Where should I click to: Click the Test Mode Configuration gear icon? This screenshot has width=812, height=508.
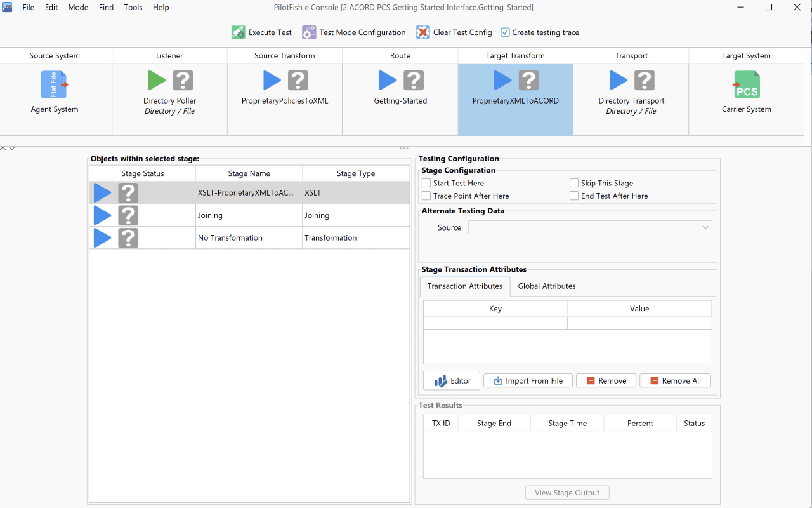pyautogui.click(x=309, y=32)
